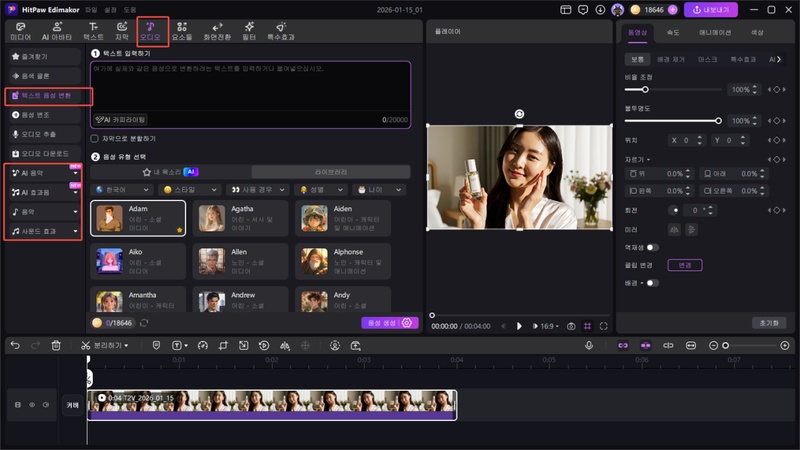This screenshot has width=800, height=450.
Task: Open the gender (성별) filter dropdown
Action: [321, 189]
